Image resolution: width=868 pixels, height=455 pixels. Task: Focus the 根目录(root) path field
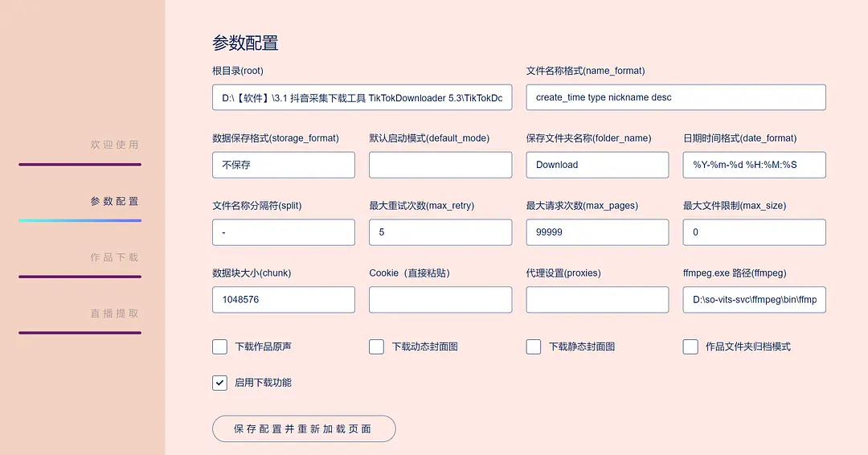click(x=362, y=97)
